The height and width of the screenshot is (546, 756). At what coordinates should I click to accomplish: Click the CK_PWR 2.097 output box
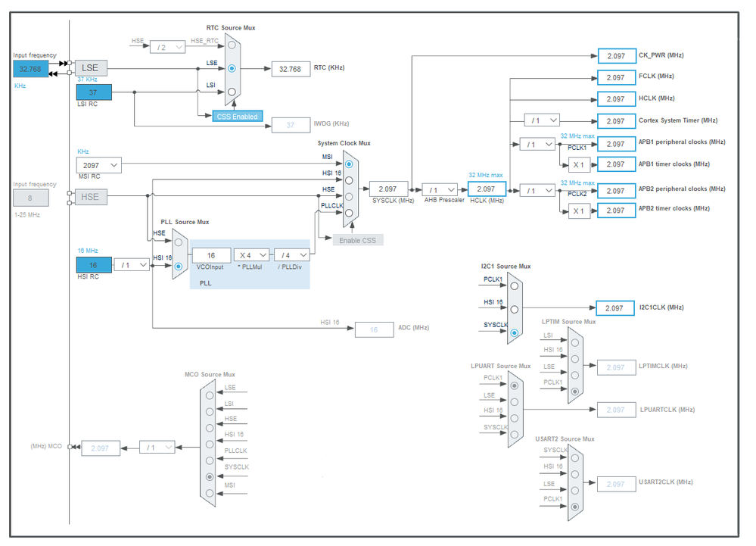(x=617, y=56)
